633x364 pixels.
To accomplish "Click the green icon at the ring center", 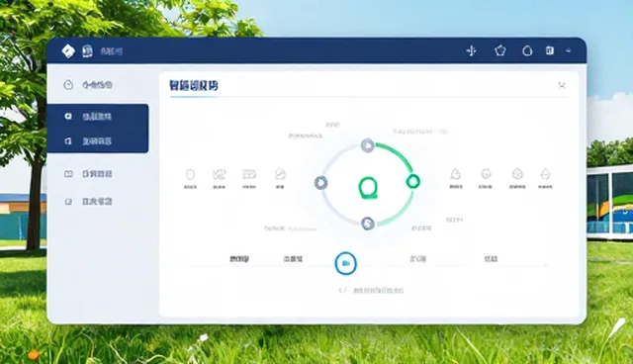I will (x=368, y=188).
